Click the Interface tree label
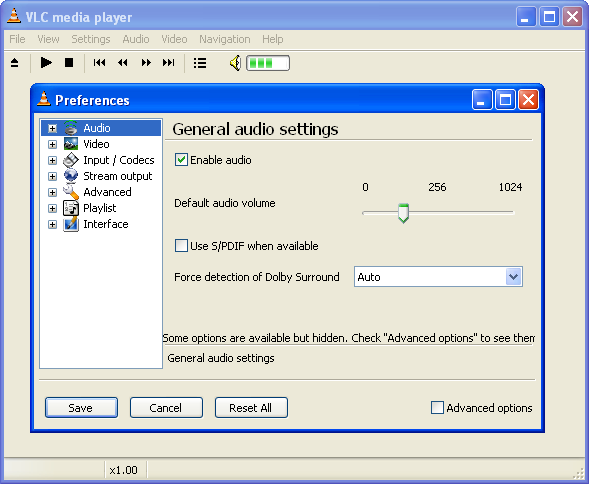 click(x=106, y=224)
